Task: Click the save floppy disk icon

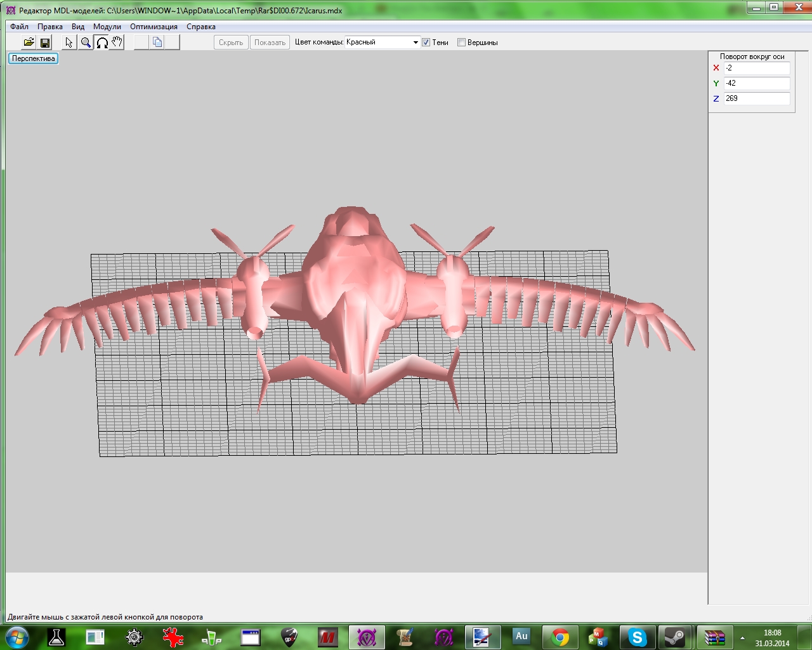Action: (45, 43)
